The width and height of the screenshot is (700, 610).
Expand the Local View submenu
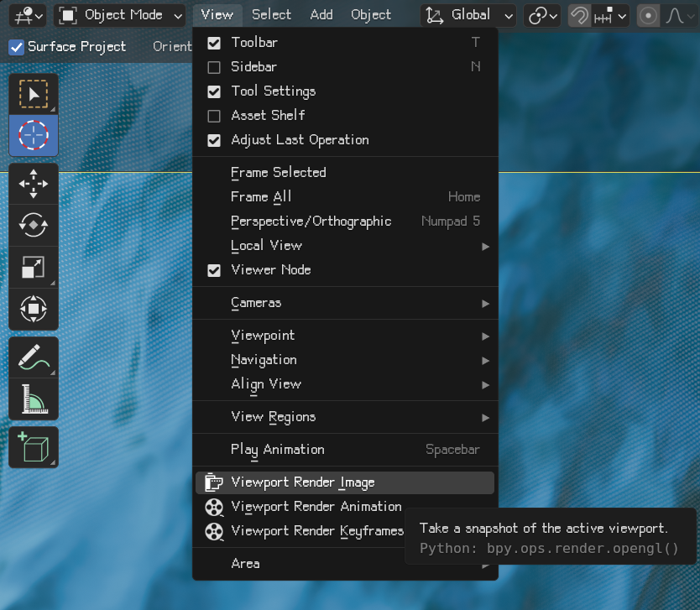point(345,246)
